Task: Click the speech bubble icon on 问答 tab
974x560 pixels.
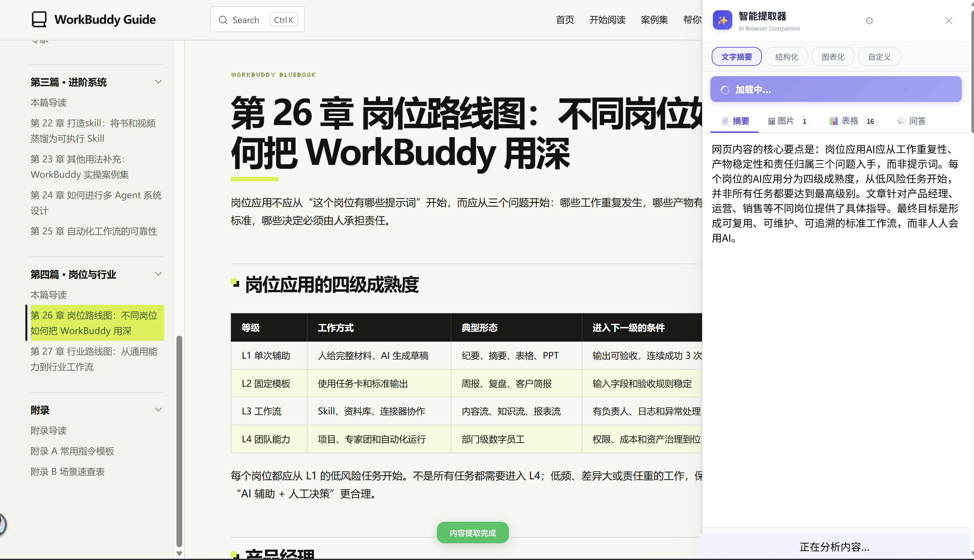Action: click(x=901, y=121)
